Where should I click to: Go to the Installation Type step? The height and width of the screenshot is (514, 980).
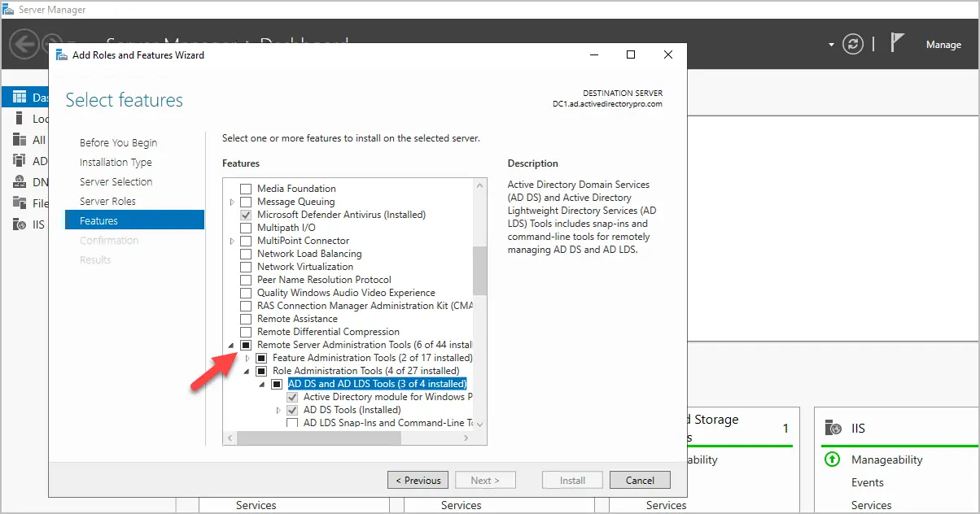pyautogui.click(x=116, y=162)
